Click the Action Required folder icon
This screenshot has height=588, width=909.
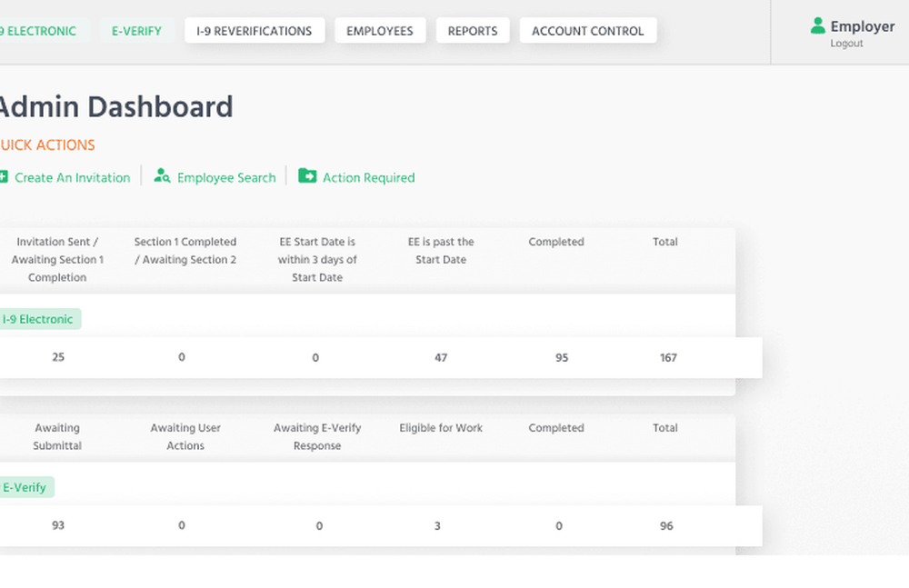pyautogui.click(x=307, y=176)
